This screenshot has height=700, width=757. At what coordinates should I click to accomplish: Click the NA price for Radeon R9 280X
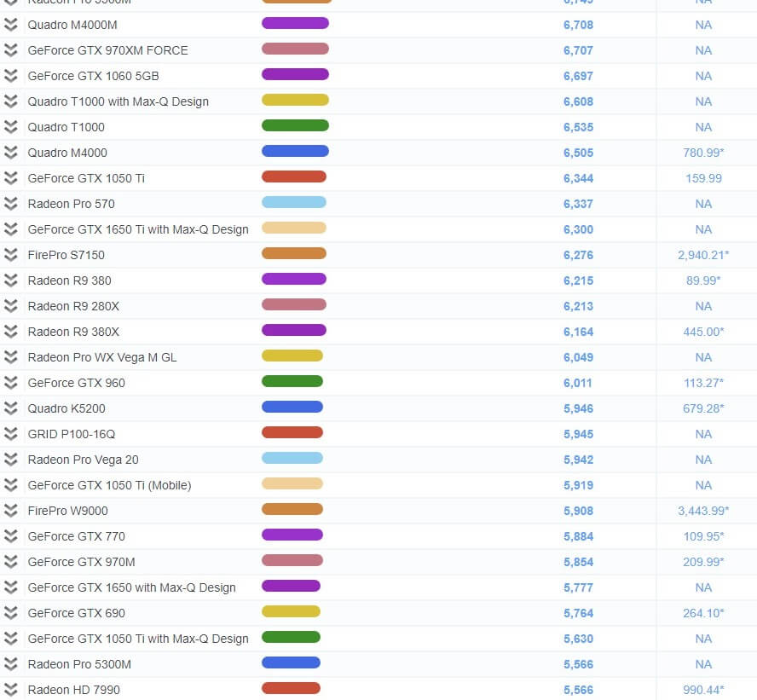(703, 307)
